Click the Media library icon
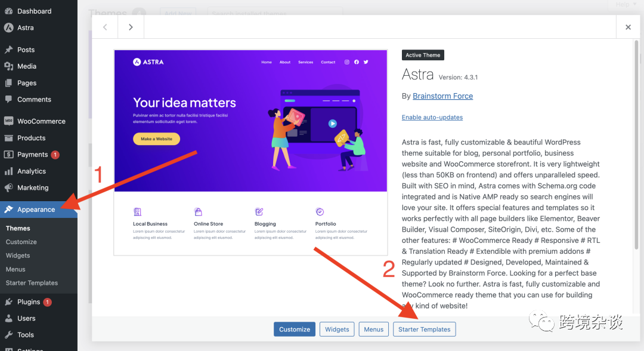The image size is (644, 351). 8,66
